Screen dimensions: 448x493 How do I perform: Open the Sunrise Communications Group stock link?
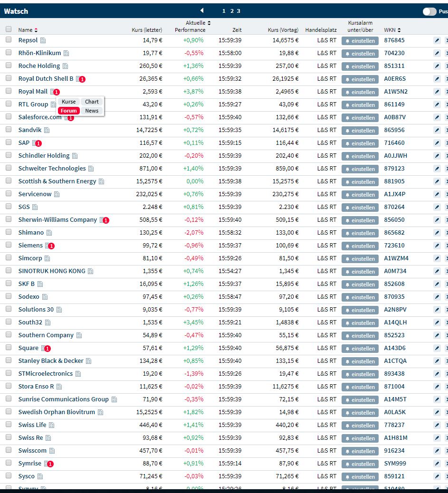pyautogui.click(x=63, y=399)
